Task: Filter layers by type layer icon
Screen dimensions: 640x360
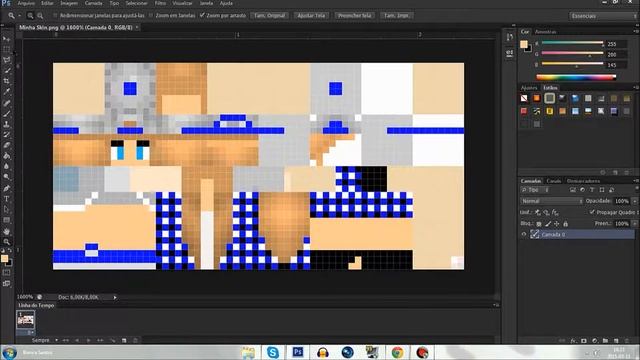Action: coord(592,190)
